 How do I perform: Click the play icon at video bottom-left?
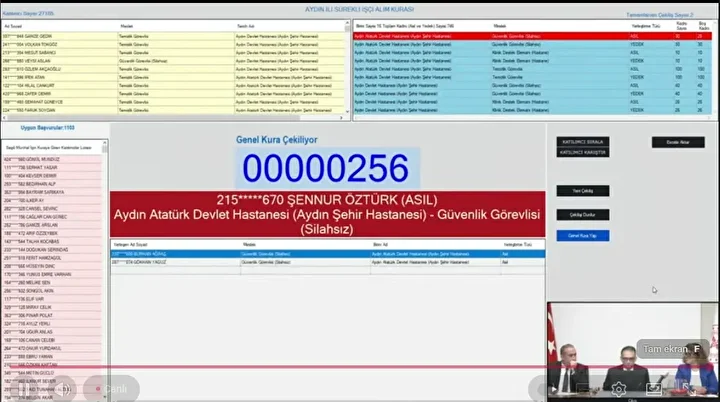point(58,387)
